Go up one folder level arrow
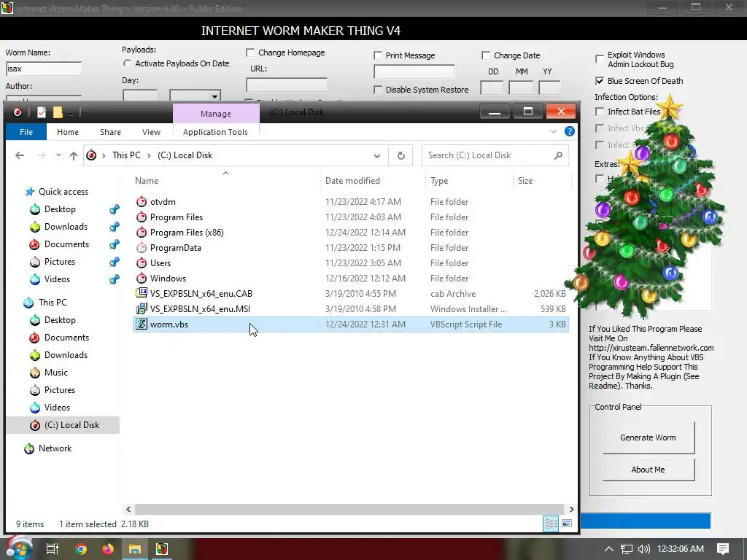The height and width of the screenshot is (560, 747). pyautogui.click(x=74, y=155)
